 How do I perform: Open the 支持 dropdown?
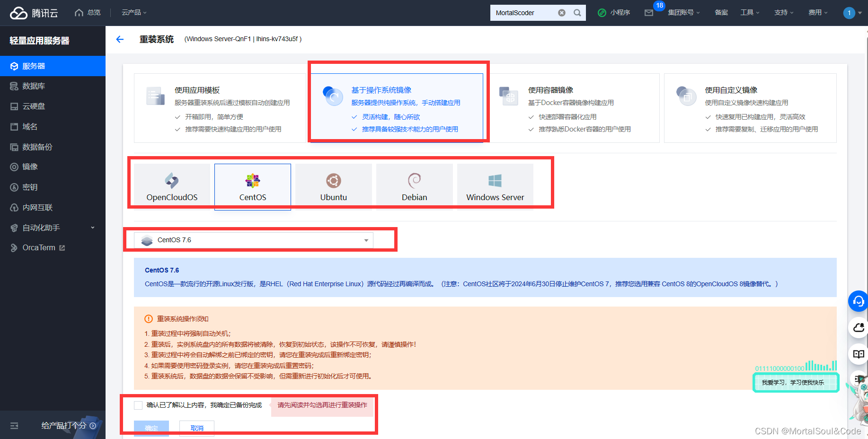pos(784,13)
